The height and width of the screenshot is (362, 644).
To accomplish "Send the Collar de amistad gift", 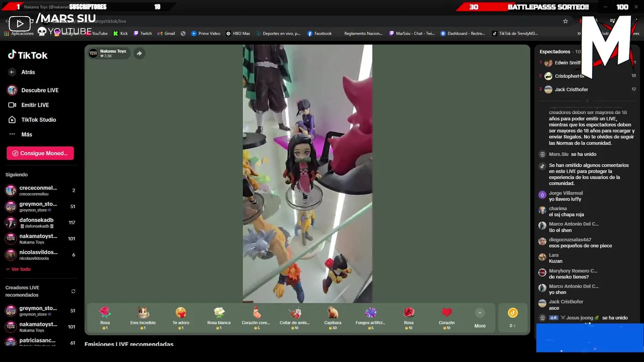I will (295, 318).
